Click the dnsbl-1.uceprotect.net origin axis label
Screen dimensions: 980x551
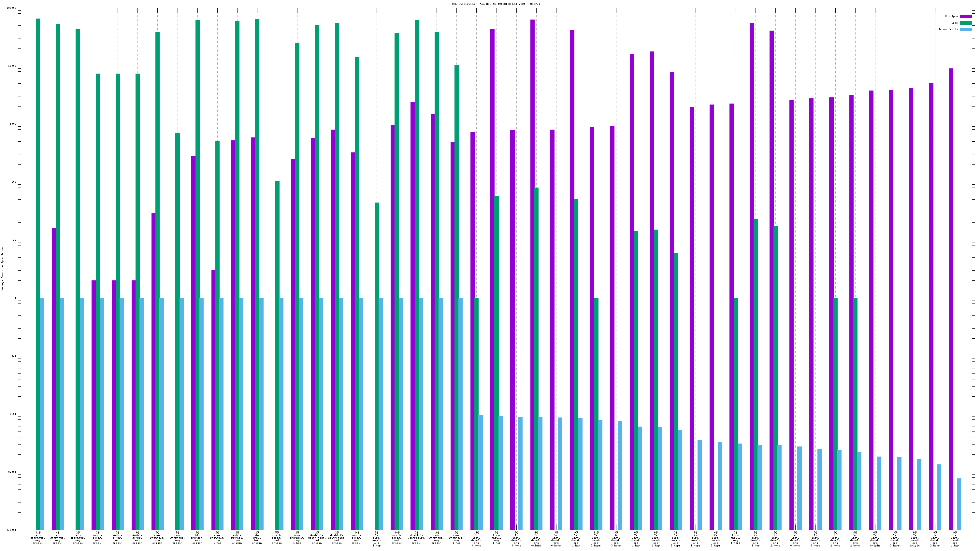(317, 538)
